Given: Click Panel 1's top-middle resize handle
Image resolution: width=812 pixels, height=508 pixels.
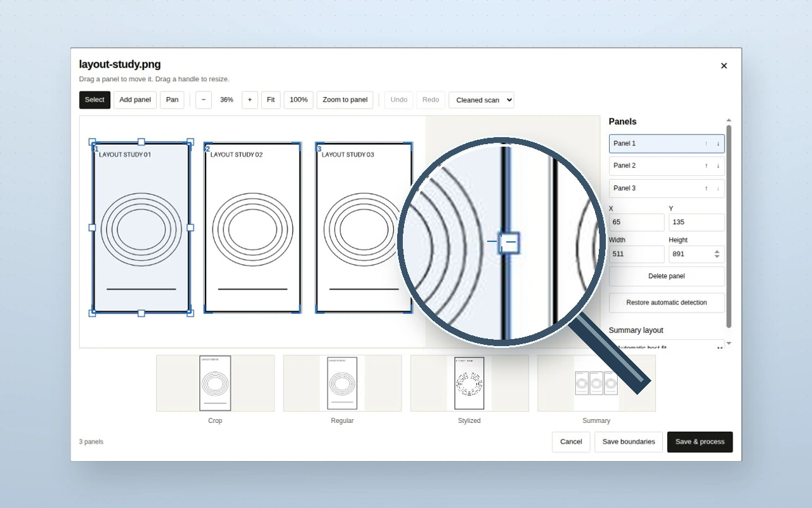Looking at the screenshot, I should pyautogui.click(x=141, y=142).
